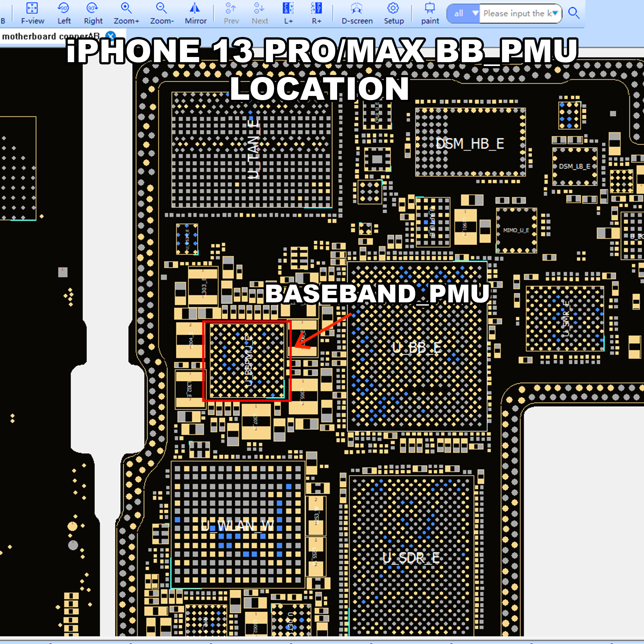Open the D-screen dual screen mode
644x644 pixels.
(x=357, y=8)
